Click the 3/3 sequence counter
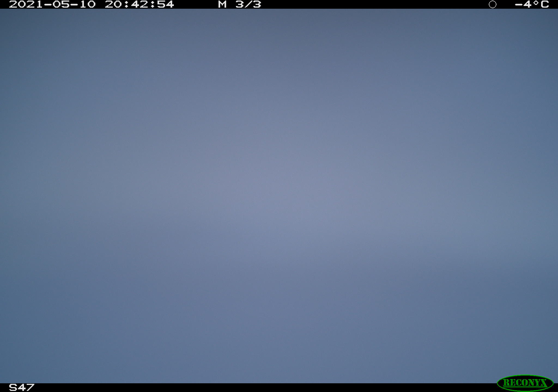Image resolution: width=558 pixels, height=392 pixels. pos(248,4)
